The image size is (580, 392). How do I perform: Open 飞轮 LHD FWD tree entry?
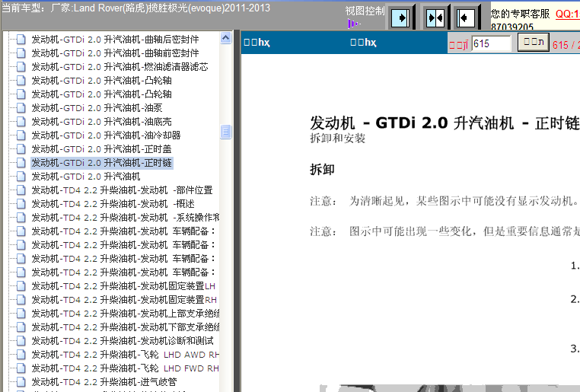point(126,368)
